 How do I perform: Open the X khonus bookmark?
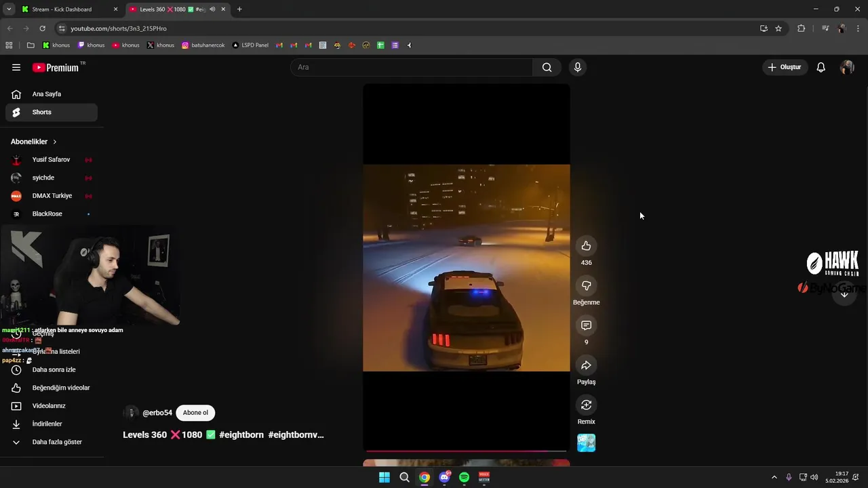click(161, 45)
